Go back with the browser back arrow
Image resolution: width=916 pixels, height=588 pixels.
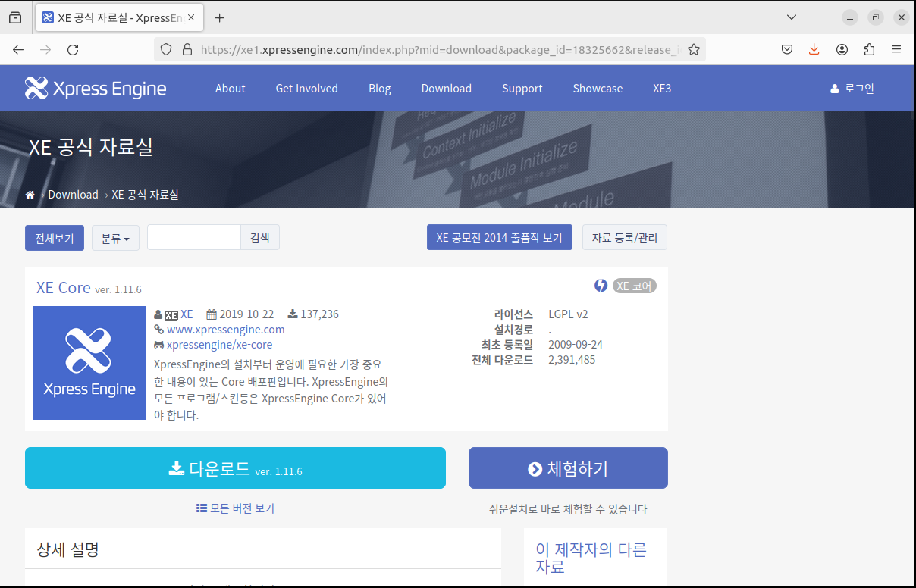[18, 50]
